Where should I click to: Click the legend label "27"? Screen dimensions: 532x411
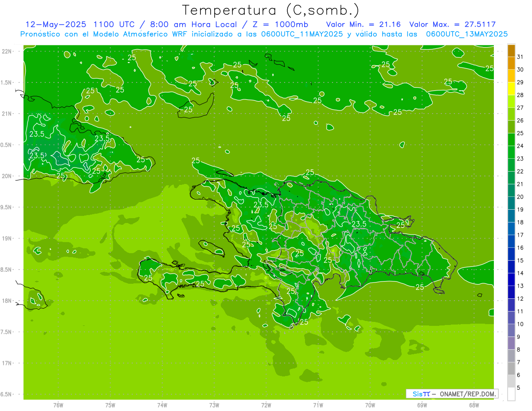coord(520,107)
